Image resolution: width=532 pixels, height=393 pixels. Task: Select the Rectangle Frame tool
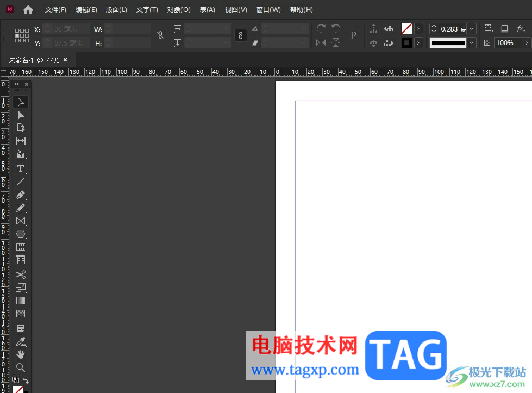[21, 221]
